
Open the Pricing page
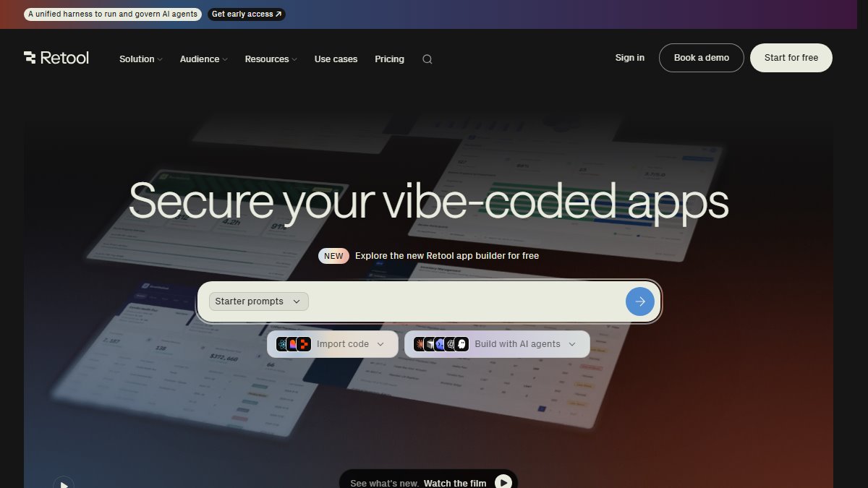(x=389, y=59)
